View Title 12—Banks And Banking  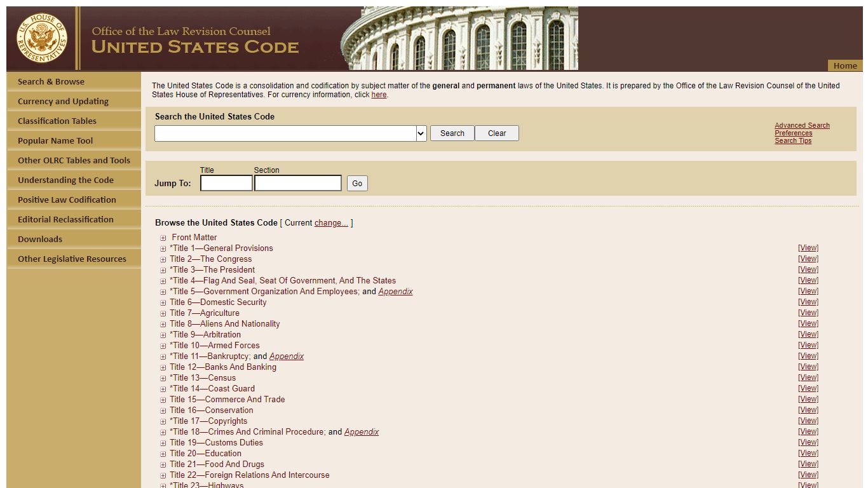[x=808, y=367]
